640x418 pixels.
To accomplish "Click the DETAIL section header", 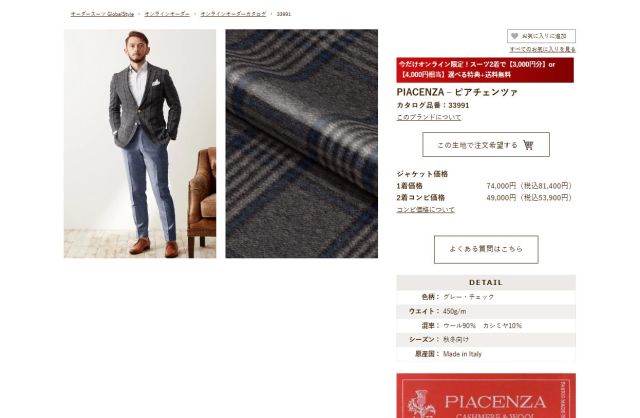I will [486, 282].
